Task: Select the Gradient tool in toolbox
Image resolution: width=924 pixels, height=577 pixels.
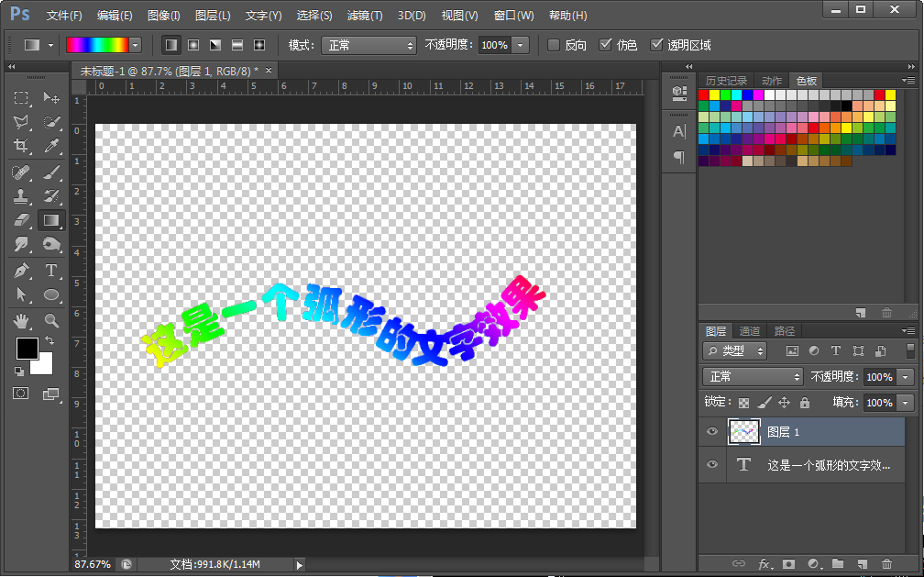Action: 51,220
